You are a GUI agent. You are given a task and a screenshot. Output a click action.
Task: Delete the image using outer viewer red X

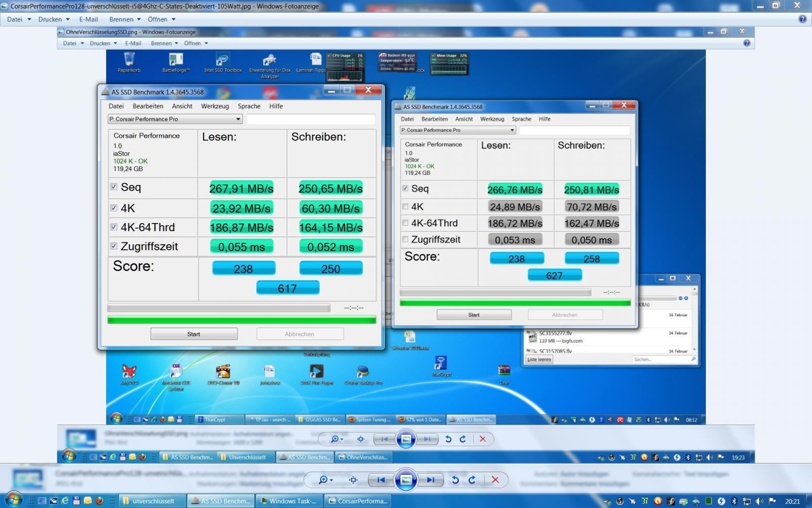click(495, 480)
